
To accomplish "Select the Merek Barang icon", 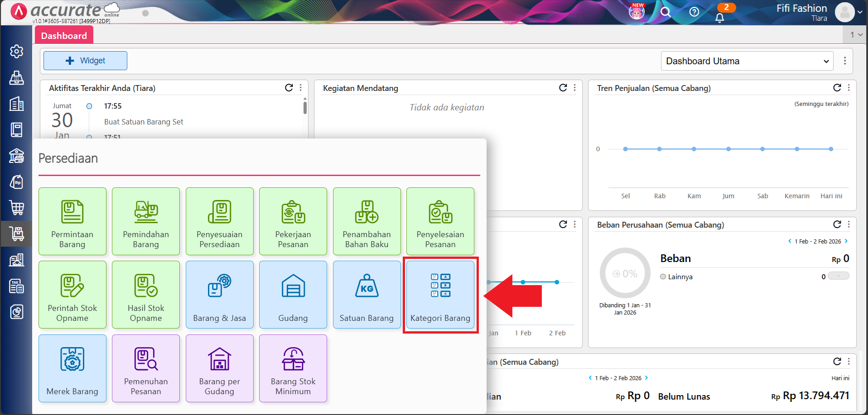I will pos(72,368).
